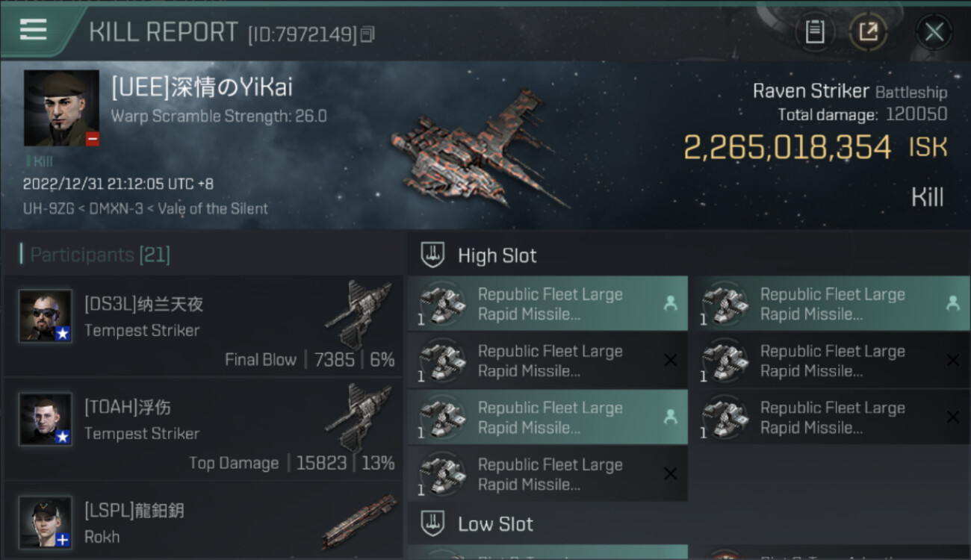The image size is (971, 560).
Task: Open the hamburger menu
Action: coord(34,30)
